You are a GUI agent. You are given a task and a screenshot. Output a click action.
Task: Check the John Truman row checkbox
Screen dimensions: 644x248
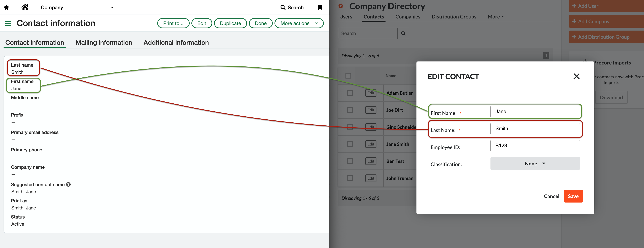tap(350, 178)
